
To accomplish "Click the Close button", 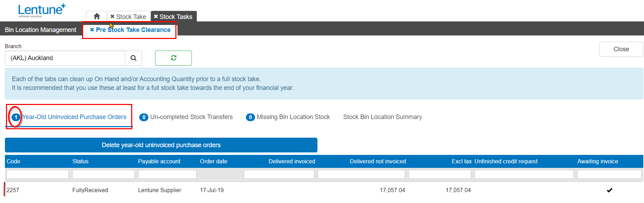I will coord(621,49).
